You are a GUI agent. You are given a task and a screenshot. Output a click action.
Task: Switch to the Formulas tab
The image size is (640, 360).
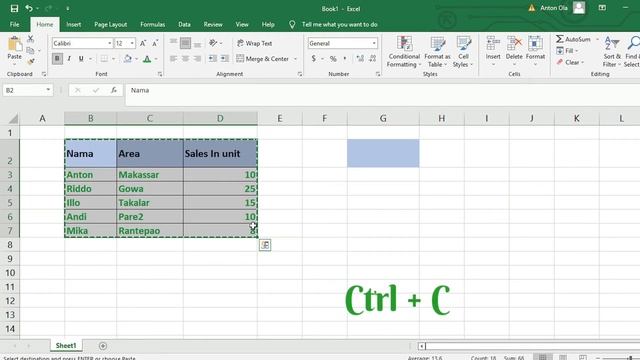[x=153, y=24]
